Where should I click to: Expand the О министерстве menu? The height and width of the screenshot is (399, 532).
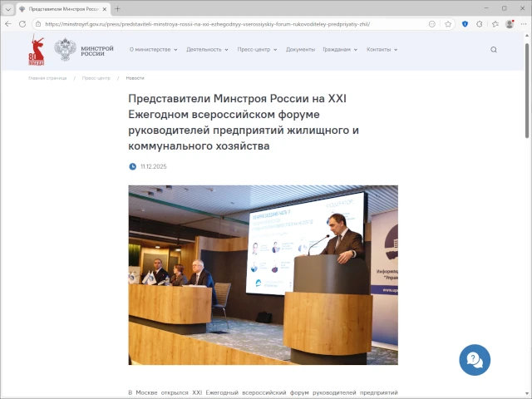tap(153, 50)
